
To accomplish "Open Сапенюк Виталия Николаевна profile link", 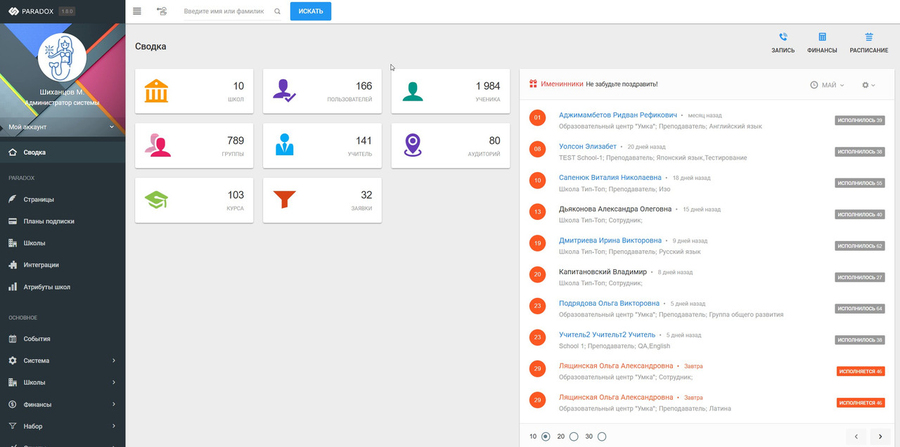I will point(610,178).
